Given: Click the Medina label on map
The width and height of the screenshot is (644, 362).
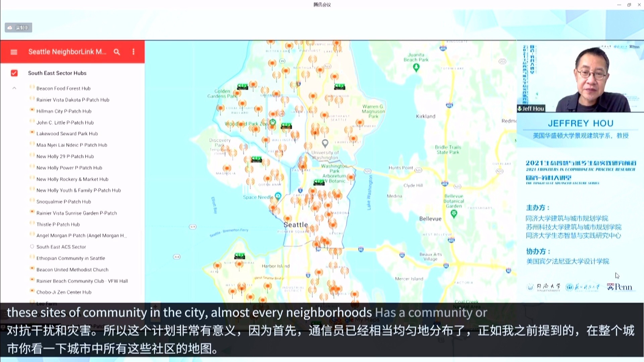Looking at the screenshot, I should coord(394,196).
